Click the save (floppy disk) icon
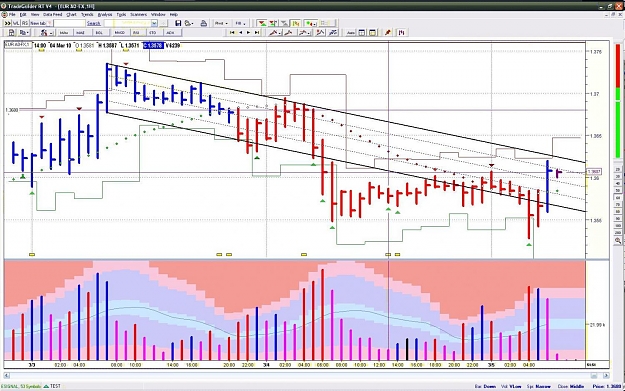Image resolution: width=625 pixels, height=391 pixels. pos(178,23)
